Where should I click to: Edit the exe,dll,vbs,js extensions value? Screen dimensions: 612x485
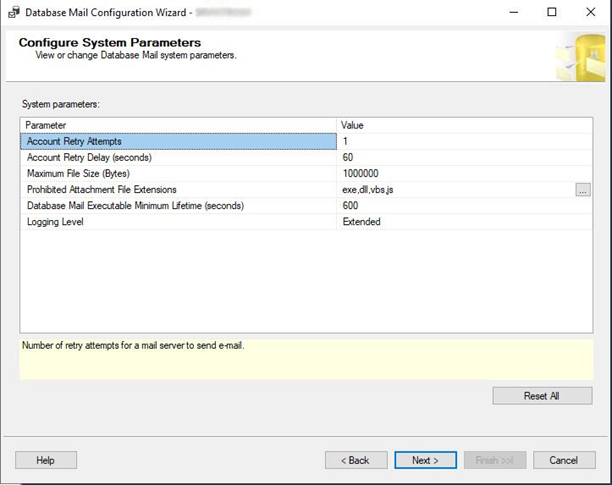(456, 190)
